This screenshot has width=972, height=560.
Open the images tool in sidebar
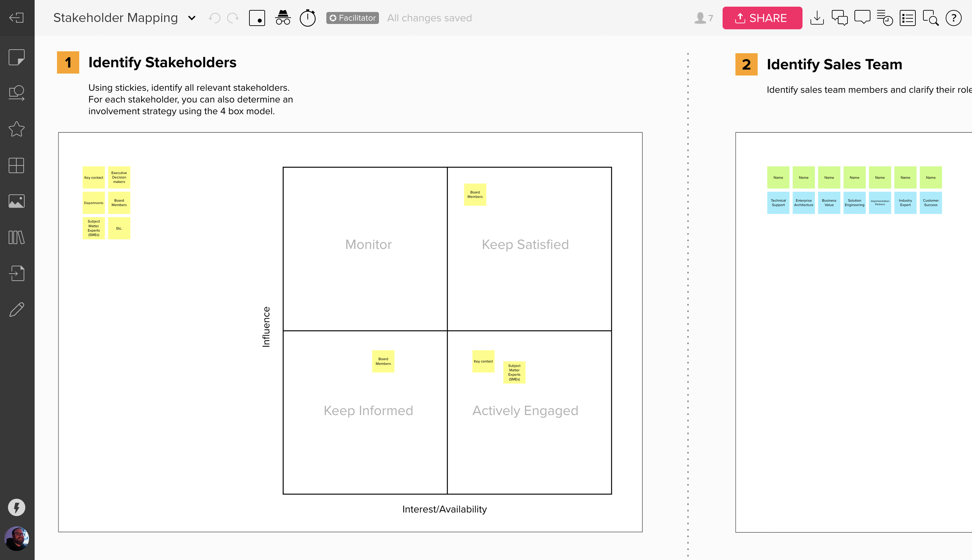click(17, 201)
